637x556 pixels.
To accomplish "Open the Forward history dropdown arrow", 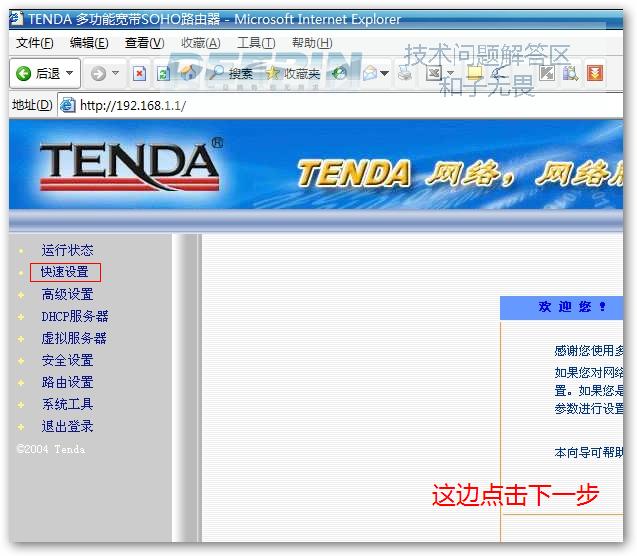I will pos(115,73).
